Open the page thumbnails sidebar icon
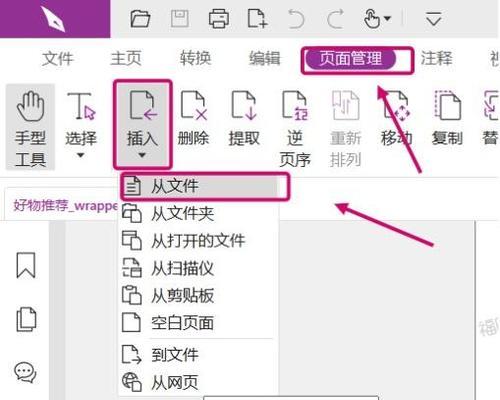Viewport: 500px width, 400px height. tap(26, 319)
